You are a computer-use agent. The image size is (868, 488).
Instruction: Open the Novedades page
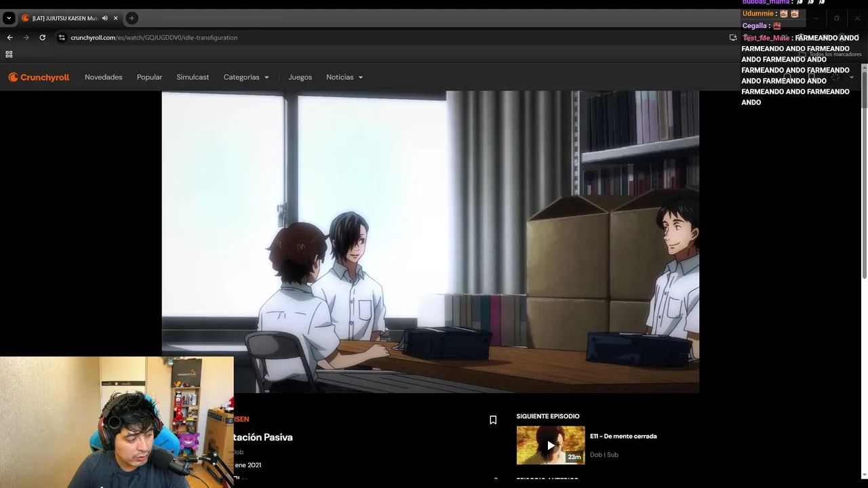(x=104, y=77)
